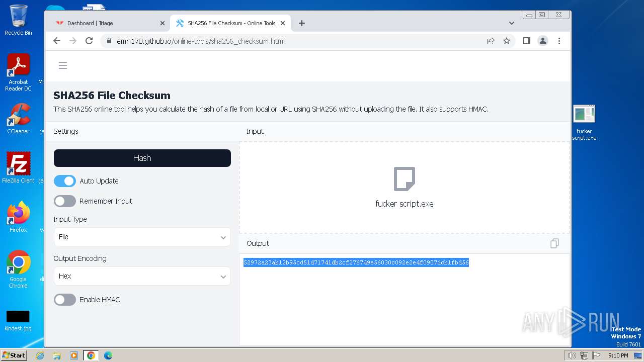Open Action Center flag icon in tray
This screenshot has width=644, height=362.
tap(596, 355)
